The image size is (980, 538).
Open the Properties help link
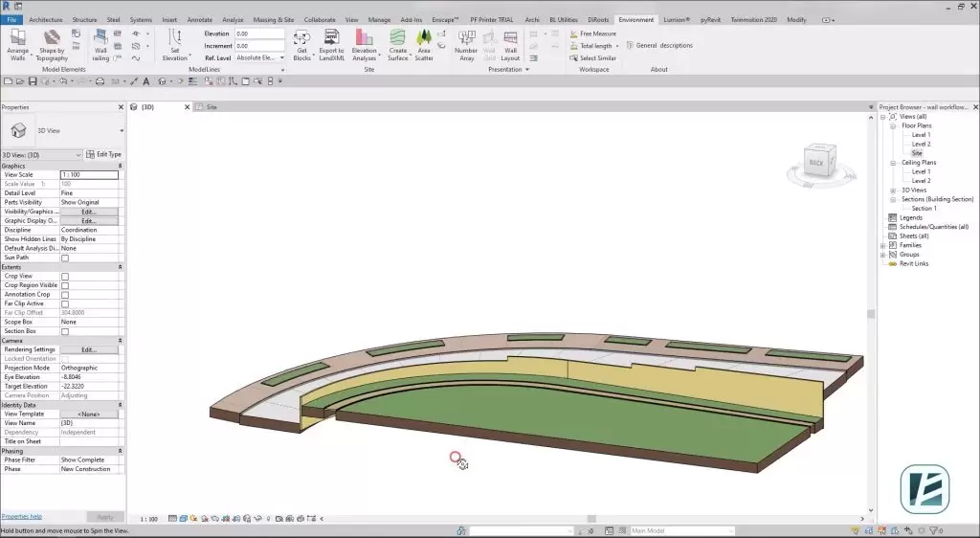click(21, 517)
